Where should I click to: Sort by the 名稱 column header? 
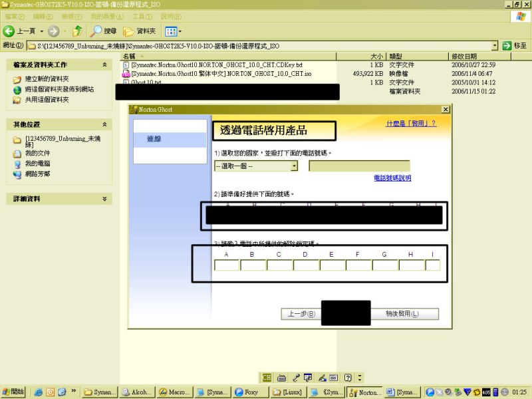(228, 57)
